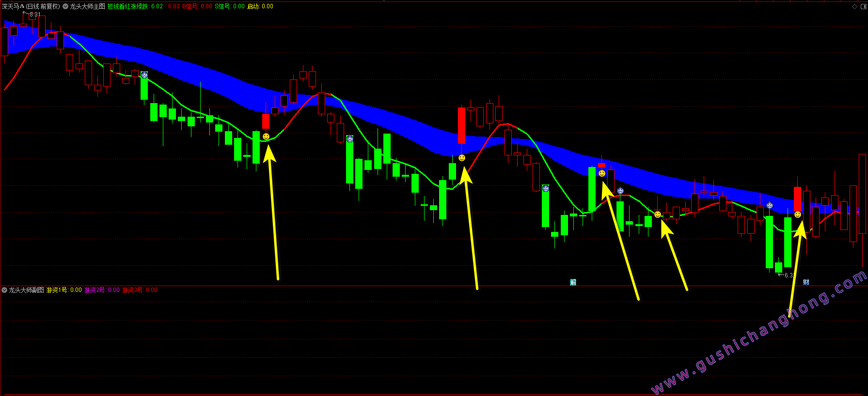This screenshot has height=396, width=868.
Task: Expand the 龙头大师副图 indicator dropdown chevron
Action: pos(4,290)
